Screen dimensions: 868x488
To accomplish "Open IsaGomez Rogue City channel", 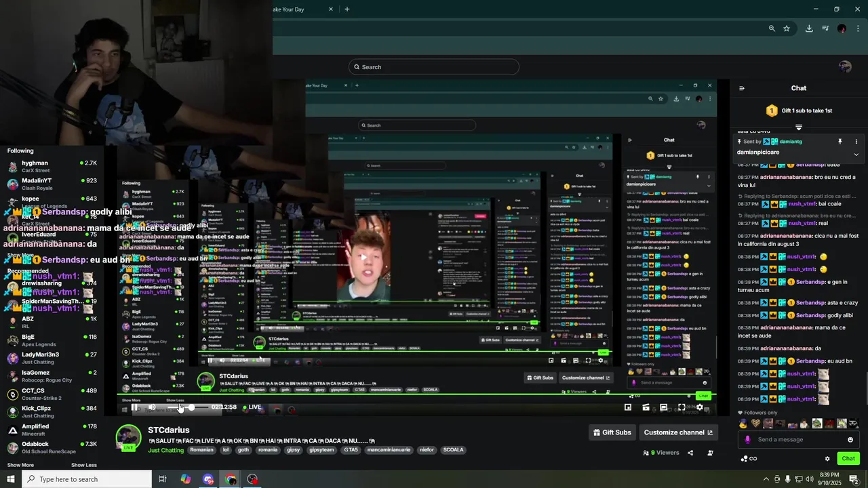I will (x=52, y=375).
